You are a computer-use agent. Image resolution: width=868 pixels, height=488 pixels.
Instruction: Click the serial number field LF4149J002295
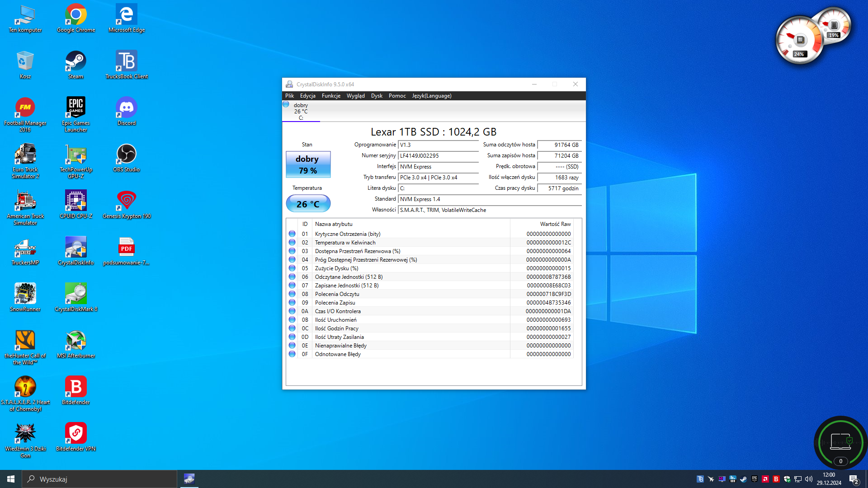click(438, 156)
